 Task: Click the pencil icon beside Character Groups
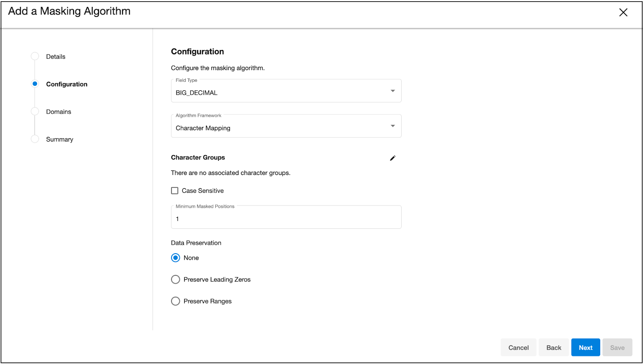click(x=392, y=158)
